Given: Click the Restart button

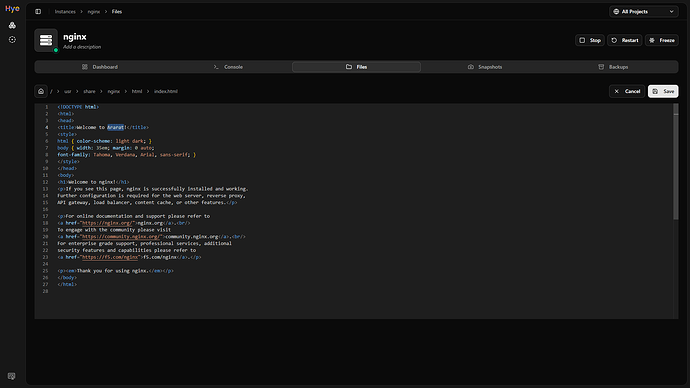Looking at the screenshot, I should coord(625,40).
